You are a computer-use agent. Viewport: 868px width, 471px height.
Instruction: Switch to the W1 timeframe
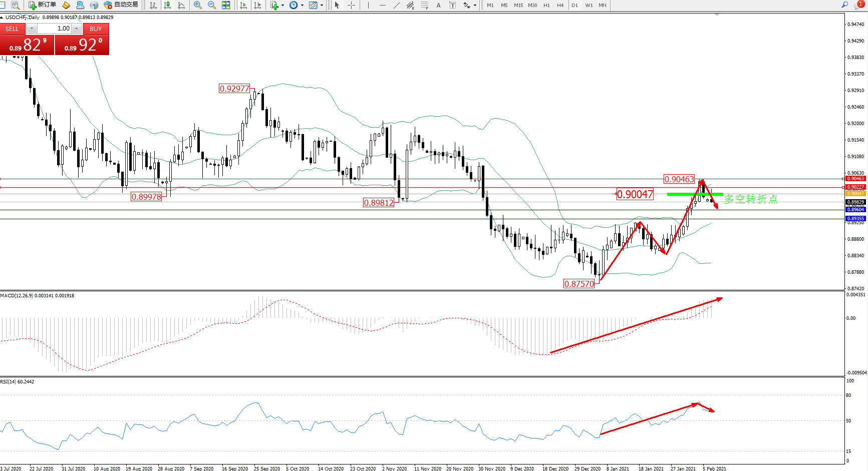click(589, 5)
